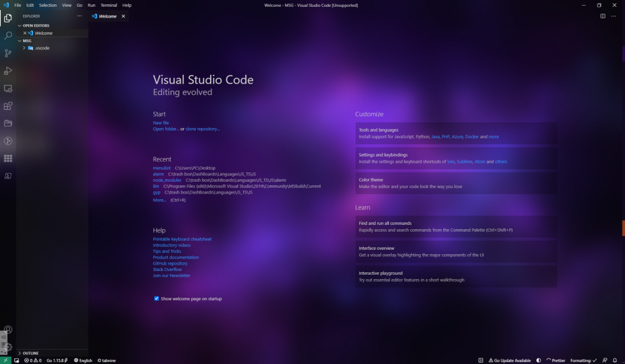Open the Run menu

[91, 5]
